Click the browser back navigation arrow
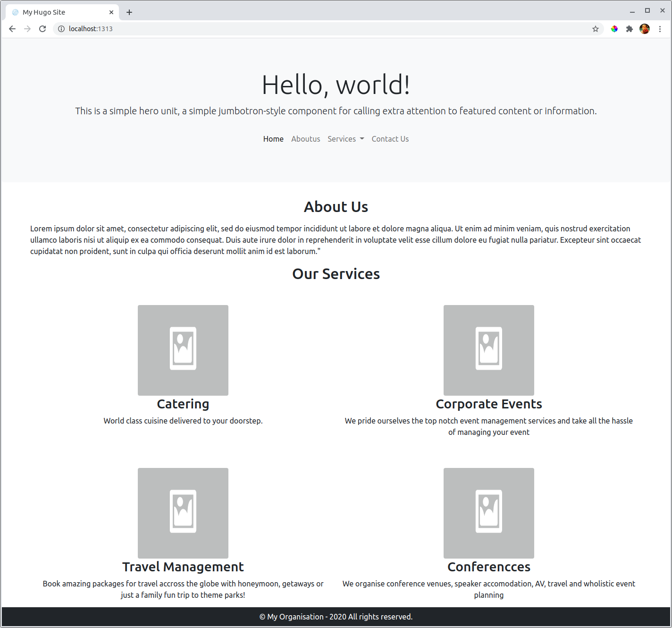The width and height of the screenshot is (672, 628). 12,29
